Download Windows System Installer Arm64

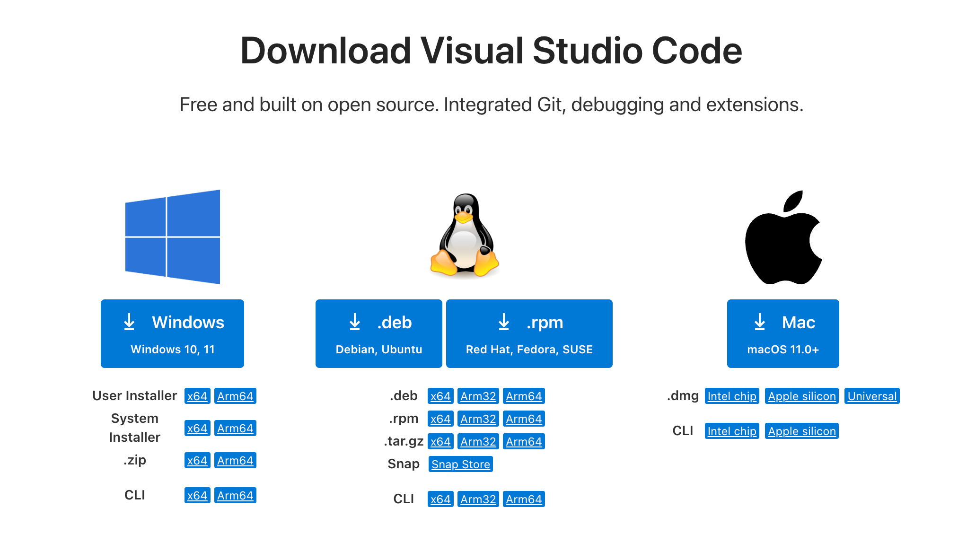(x=235, y=428)
